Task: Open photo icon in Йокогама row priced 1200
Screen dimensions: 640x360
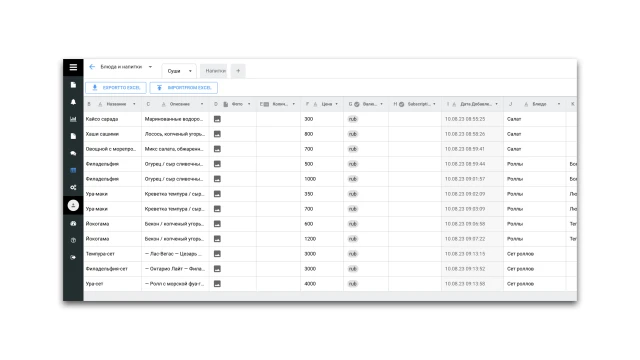Action: [217, 239]
